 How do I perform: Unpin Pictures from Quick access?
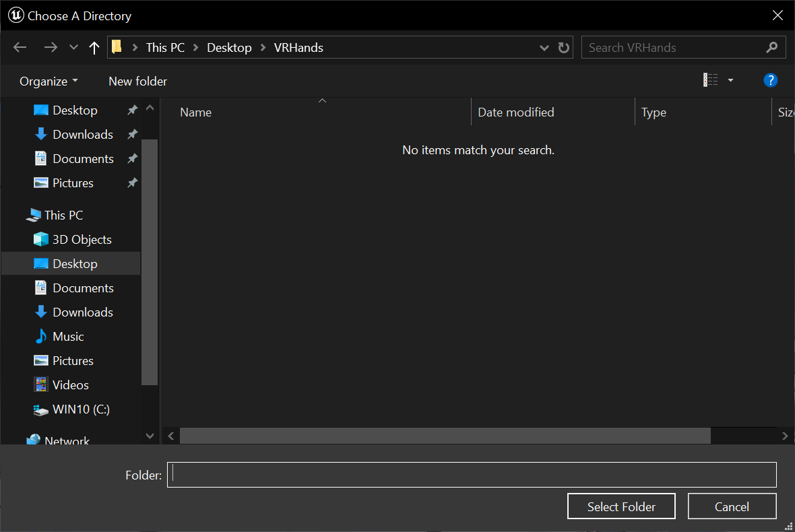coord(132,182)
